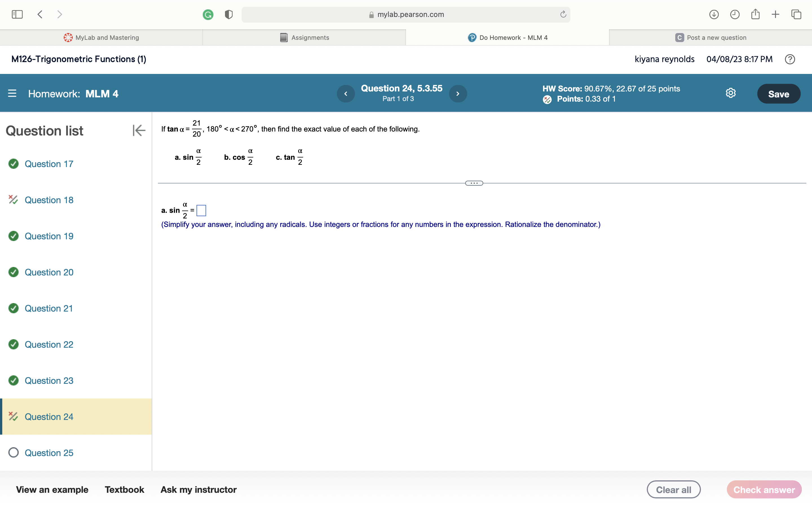Open Question 20 in list

click(x=49, y=272)
